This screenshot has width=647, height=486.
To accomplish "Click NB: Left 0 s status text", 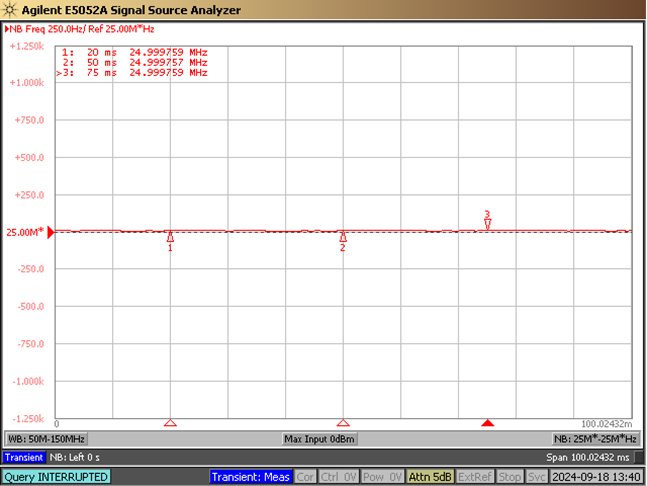I will [74, 457].
